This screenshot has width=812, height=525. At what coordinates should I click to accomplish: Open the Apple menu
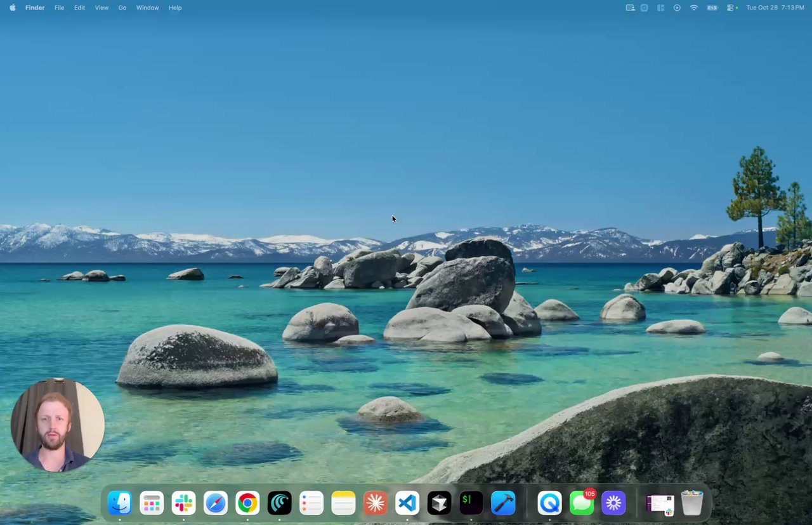(x=12, y=8)
